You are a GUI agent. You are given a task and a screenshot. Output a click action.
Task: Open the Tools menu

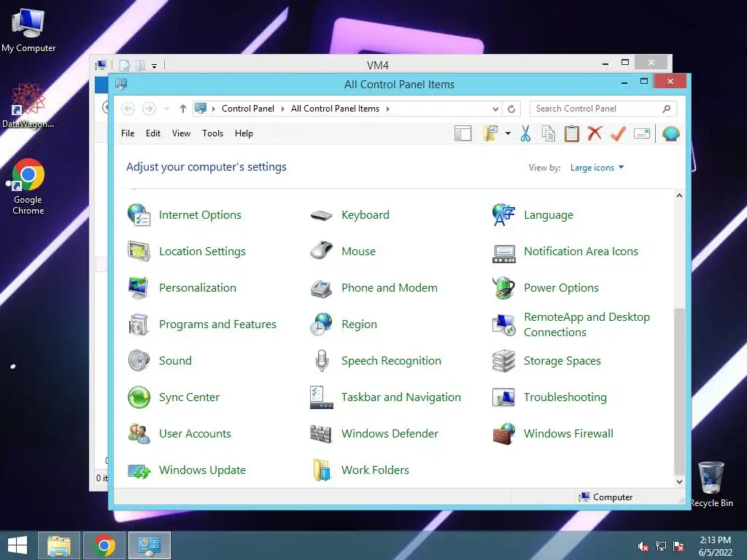(x=212, y=133)
